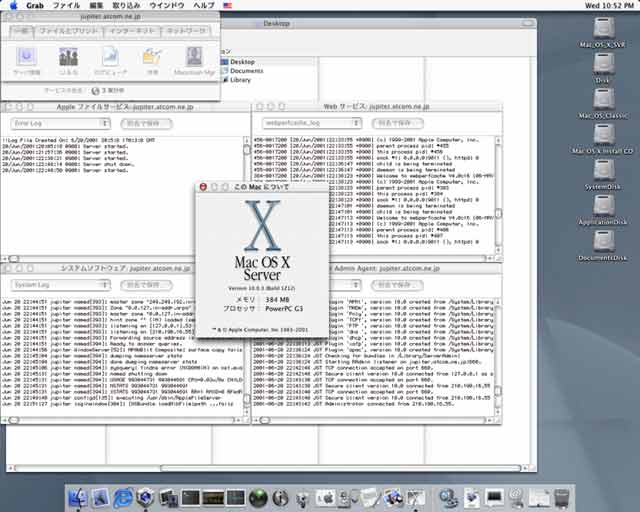Click the document icon in Server Admin toolbar
The width and height of the screenshot is (640, 512).
[x=110, y=56]
